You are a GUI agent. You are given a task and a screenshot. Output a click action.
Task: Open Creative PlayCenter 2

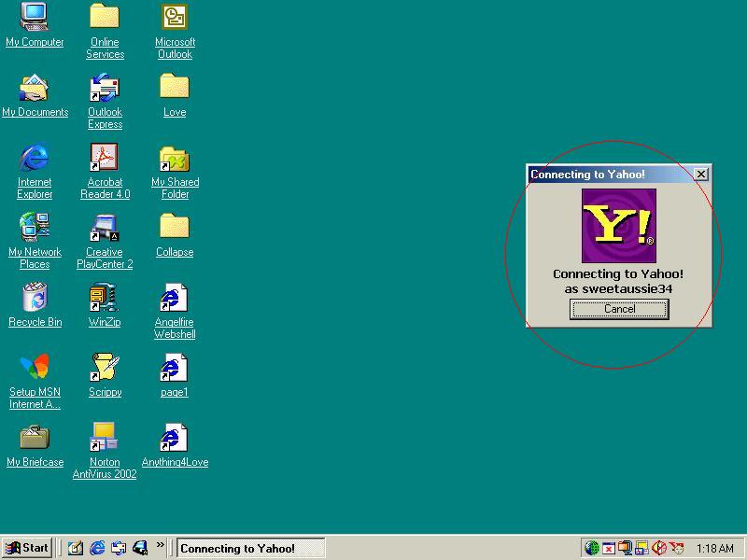tap(104, 229)
